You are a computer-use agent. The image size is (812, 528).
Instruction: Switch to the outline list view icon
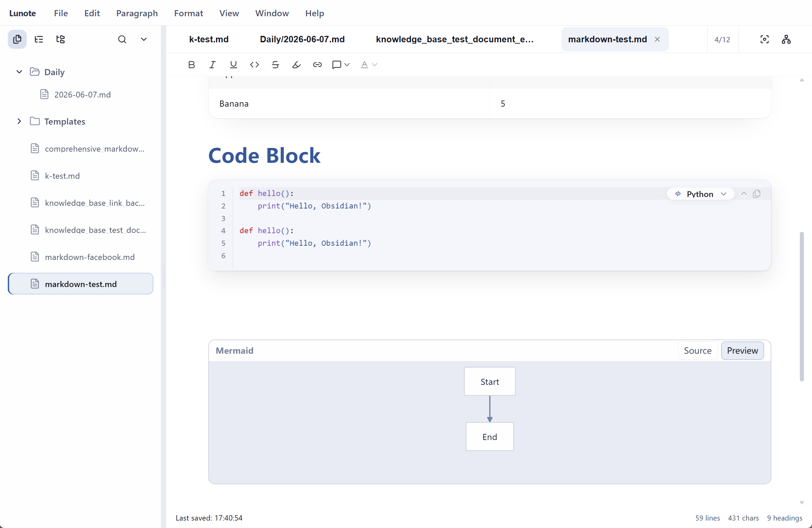click(39, 39)
